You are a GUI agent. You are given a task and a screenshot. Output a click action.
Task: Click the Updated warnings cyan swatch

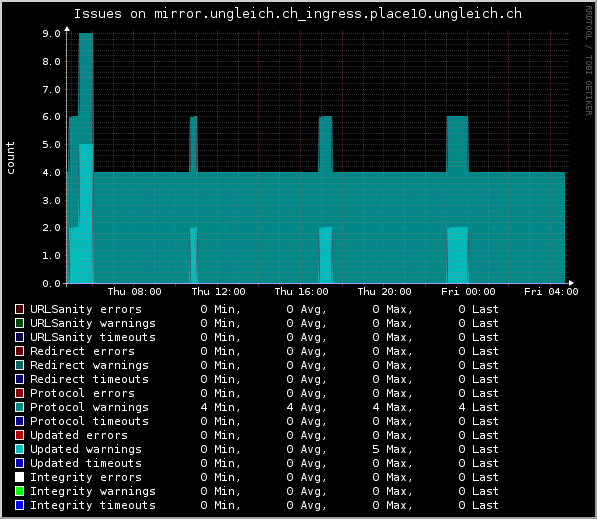pyautogui.click(x=19, y=449)
